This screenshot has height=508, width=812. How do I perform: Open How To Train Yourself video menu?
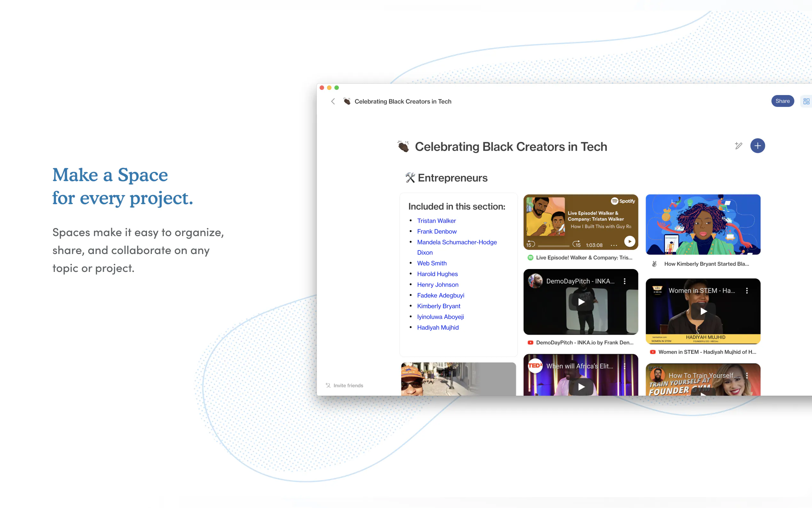click(x=746, y=376)
